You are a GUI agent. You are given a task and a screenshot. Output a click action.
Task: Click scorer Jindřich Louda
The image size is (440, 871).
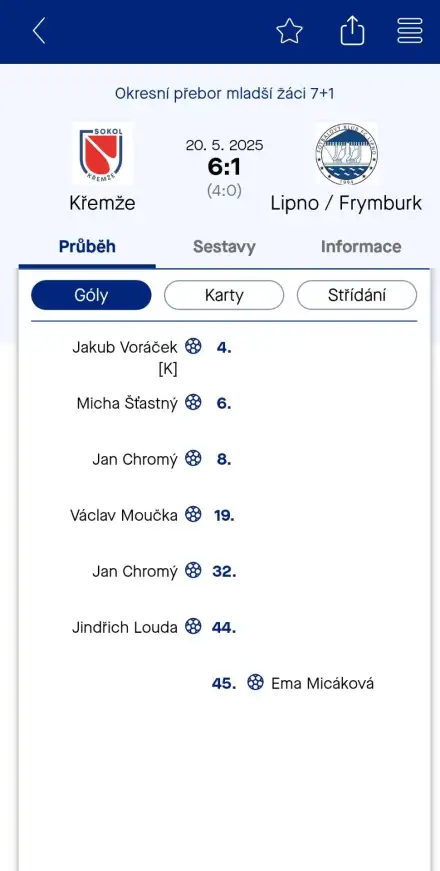click(x=124, y=627)
